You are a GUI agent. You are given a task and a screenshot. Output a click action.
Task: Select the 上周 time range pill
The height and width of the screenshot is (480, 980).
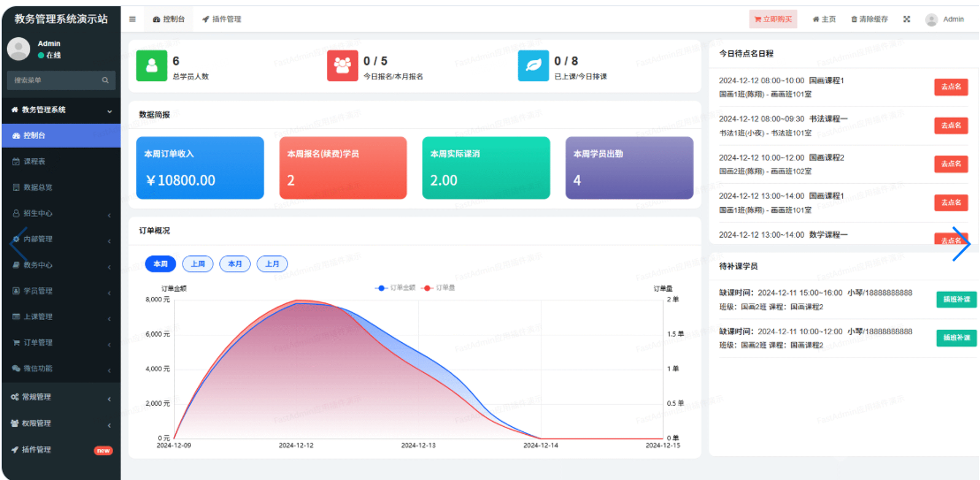[x=198, y=263]
